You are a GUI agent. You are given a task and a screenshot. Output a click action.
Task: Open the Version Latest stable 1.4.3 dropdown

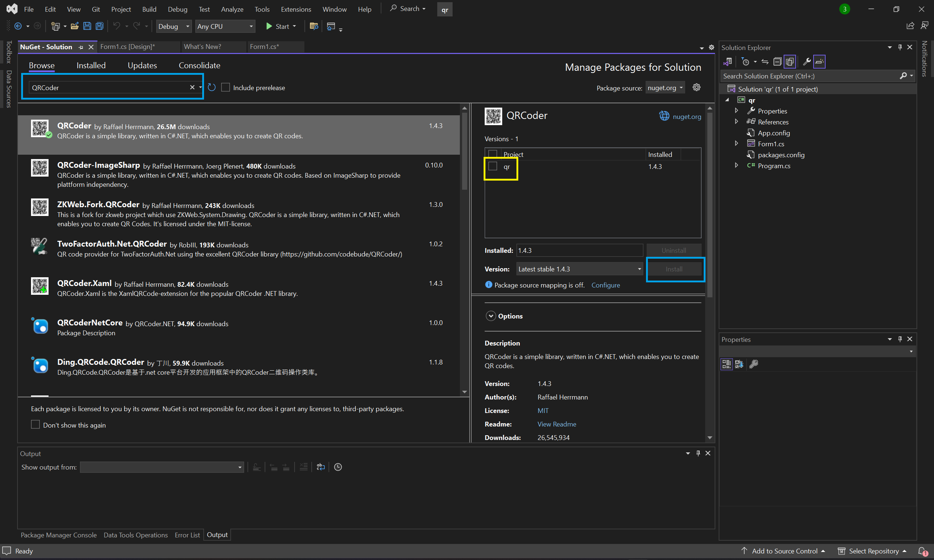(x=580, y=269)
